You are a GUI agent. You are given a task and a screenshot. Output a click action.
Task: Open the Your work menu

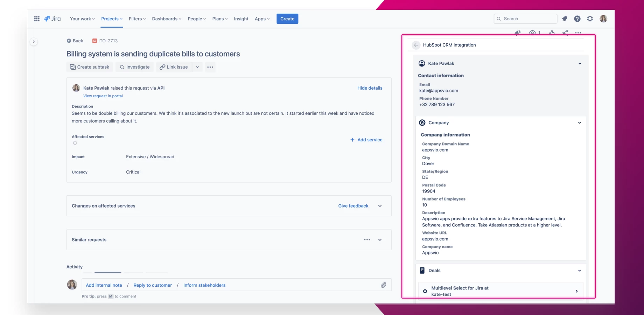click(82, 19)
